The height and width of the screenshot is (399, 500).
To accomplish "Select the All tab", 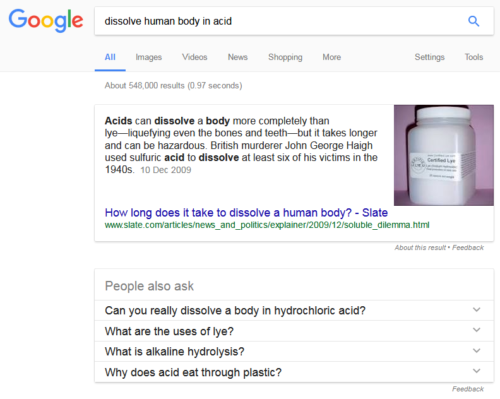I will tap(110, 57).
